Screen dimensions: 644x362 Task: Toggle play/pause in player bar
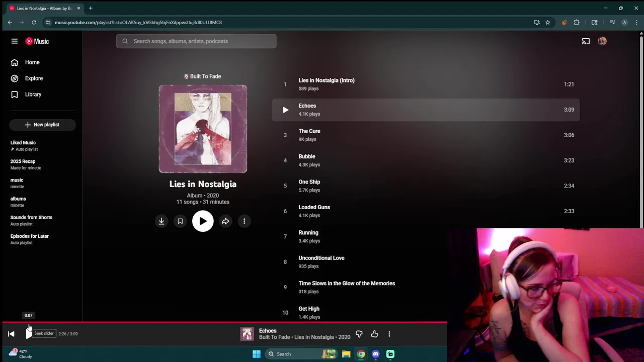point(29,334)
